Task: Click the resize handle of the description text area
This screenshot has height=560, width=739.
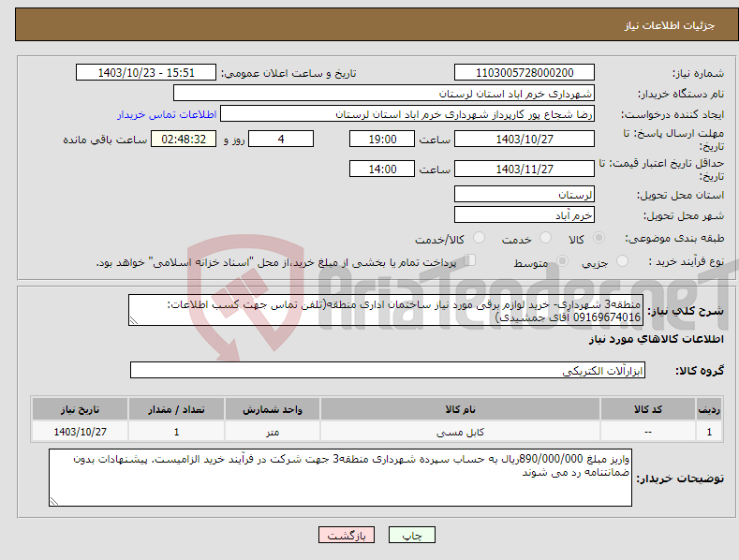Action: (x=133, y=320)
